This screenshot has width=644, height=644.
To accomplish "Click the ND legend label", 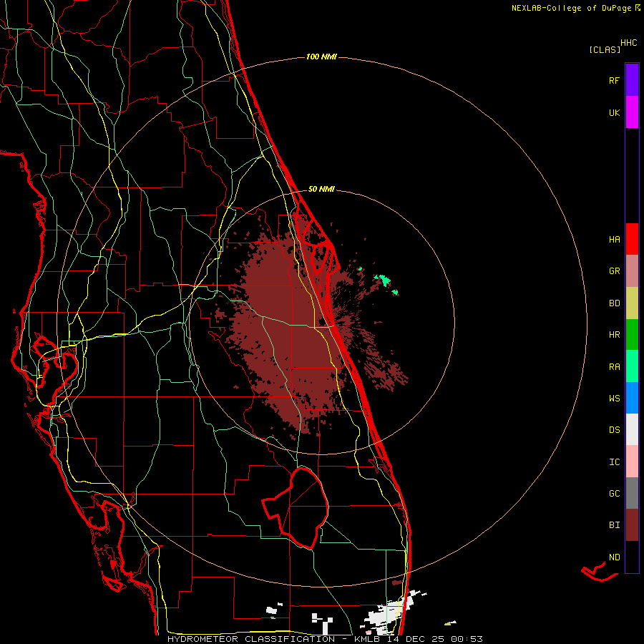I will tap(614, 557).
